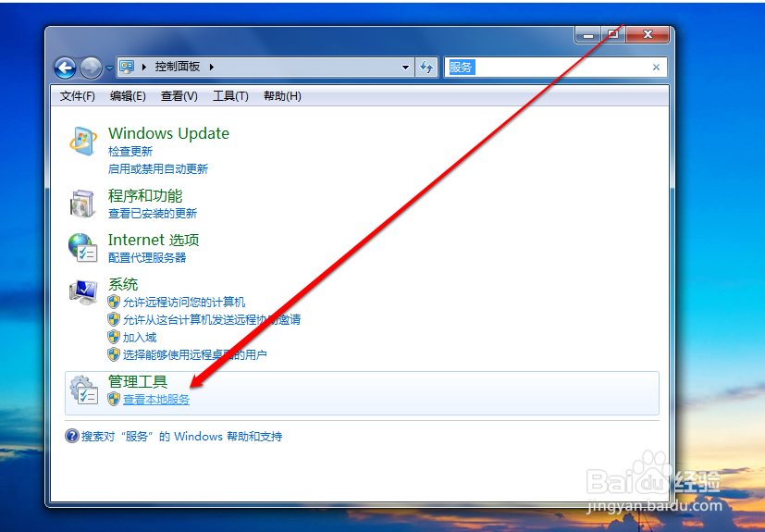Open the 查看(V) menu
The height and width of the screenshot is (532, 765).
[179, 96]
